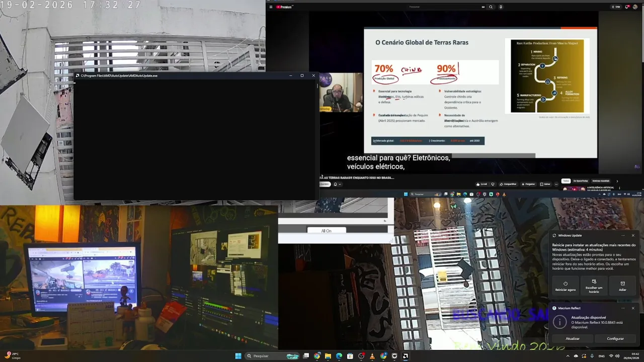Click Atualizar in Macrium Reflect notification
The height and width of the screenshot is (362, 644).
573,338
